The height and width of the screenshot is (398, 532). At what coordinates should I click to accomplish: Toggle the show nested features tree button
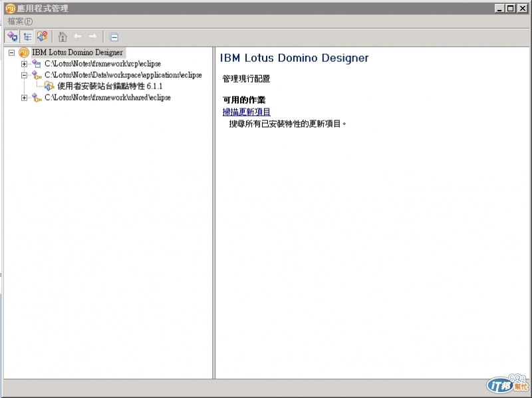tap(27, 37)
